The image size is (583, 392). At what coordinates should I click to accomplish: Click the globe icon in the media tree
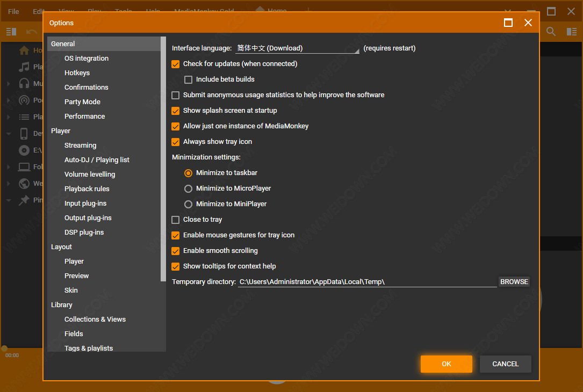[x=24, y=183]
